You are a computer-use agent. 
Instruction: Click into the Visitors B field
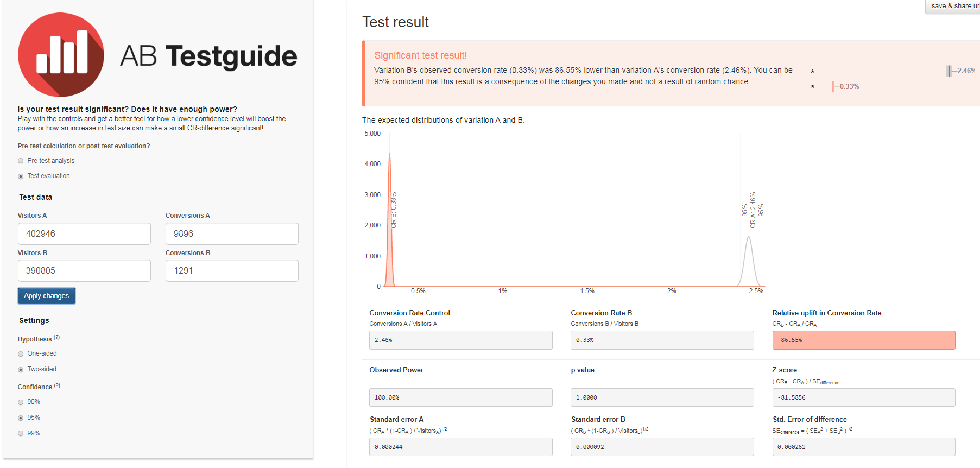pyautogui.click(x=84, y=271)
